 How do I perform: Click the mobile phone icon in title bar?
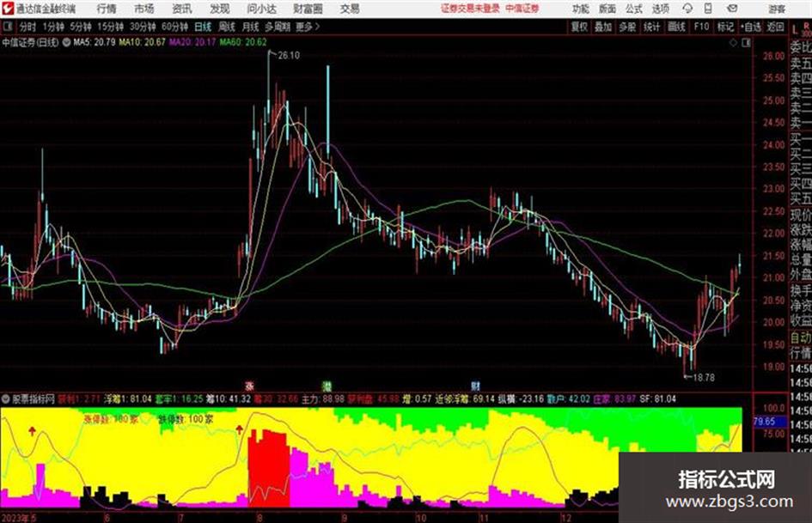click(708, 9)
